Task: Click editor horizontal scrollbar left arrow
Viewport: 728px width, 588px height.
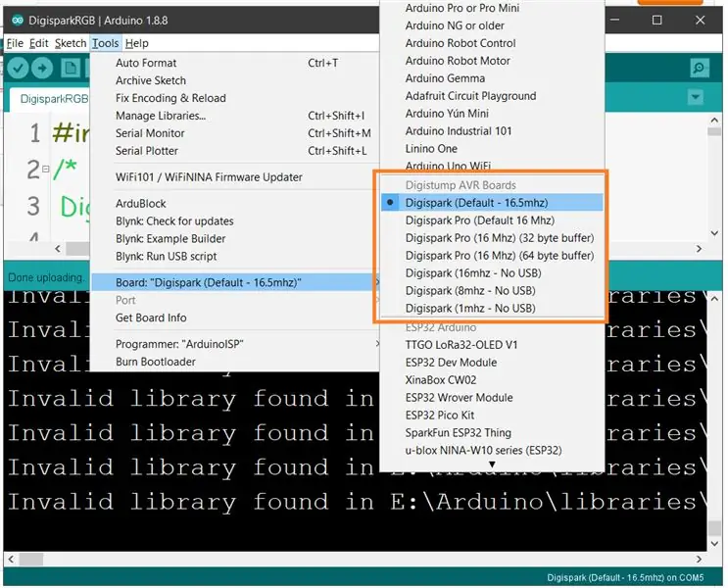Action: pos(58,249)
